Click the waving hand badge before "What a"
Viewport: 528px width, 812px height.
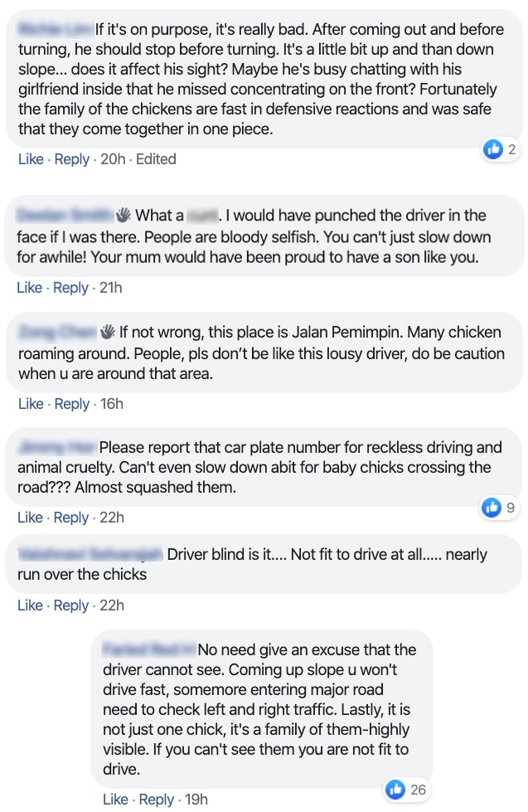tap(124, 216)
